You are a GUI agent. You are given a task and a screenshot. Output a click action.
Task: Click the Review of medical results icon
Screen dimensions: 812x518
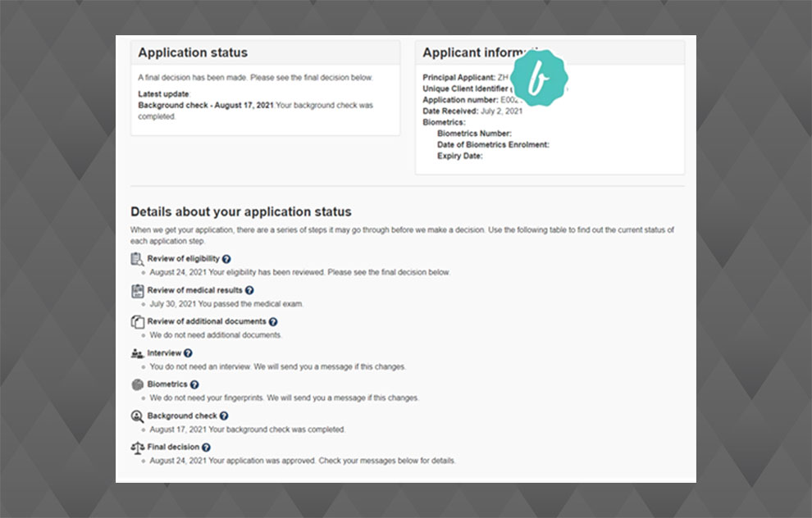coord(137,290)
